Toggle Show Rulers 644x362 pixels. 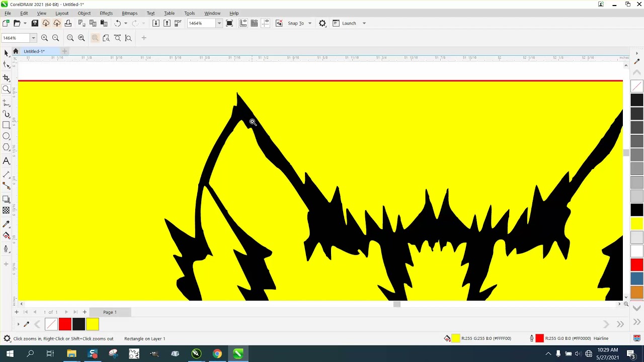click(x=243, y=23)
